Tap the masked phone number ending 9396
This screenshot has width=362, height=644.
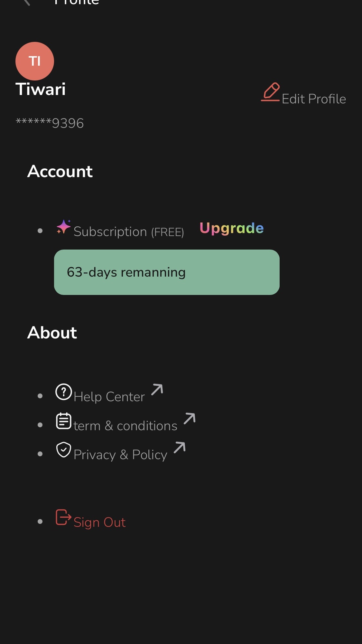coord(50,123)
